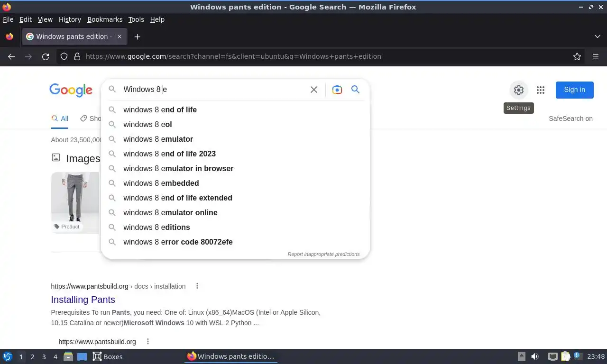Switch to workspace 2 in taskbar
The height and width of the screenshot is (364, 607).
point(32,356)
